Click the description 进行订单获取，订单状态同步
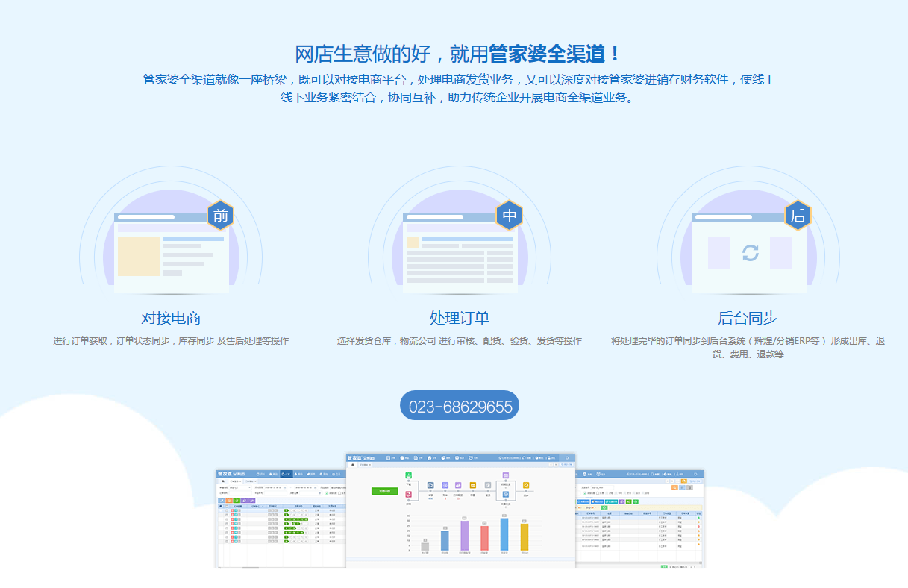Viewport: 908px width, 588px height. [171, 341]
